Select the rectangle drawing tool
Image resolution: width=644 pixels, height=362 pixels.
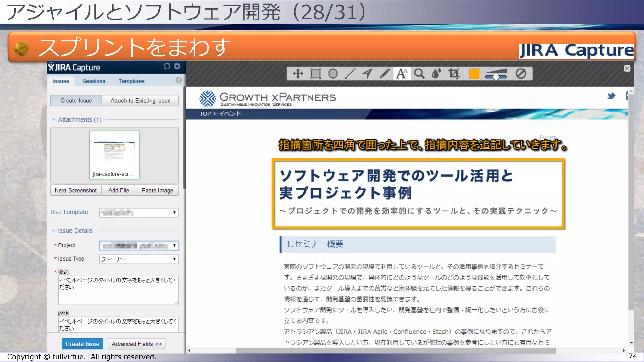[315, 74]
